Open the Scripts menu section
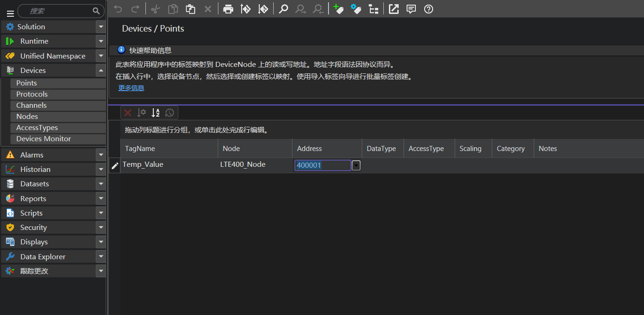Viewport: 644px width, 315px height. click(49, 213)
